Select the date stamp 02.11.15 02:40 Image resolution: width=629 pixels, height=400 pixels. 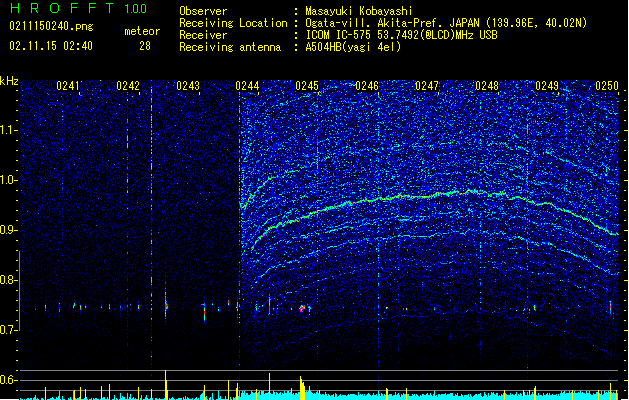[51, 46]
